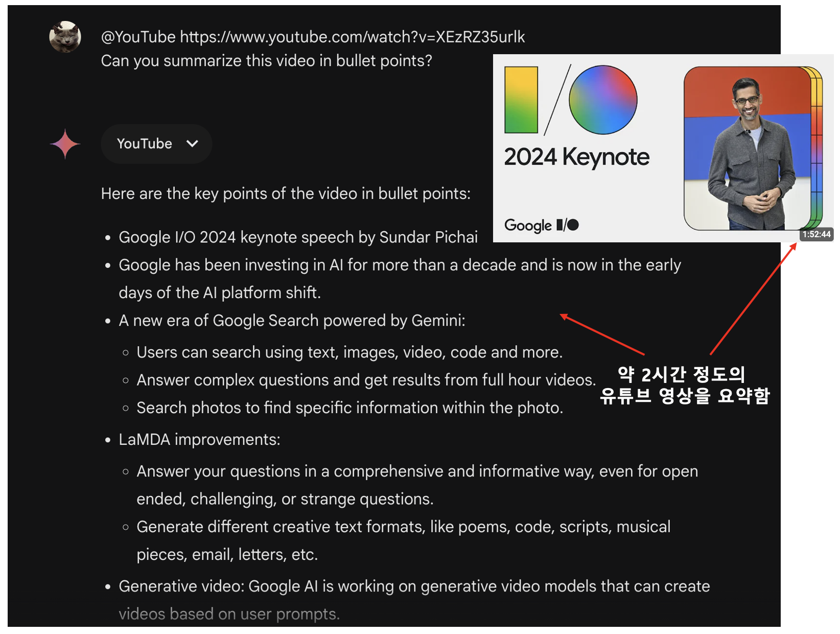Viewport: 840px width, 634px height.
Task: Click 'Answer complex questions and get results' sub-bullet
Action: coord(366,379)
